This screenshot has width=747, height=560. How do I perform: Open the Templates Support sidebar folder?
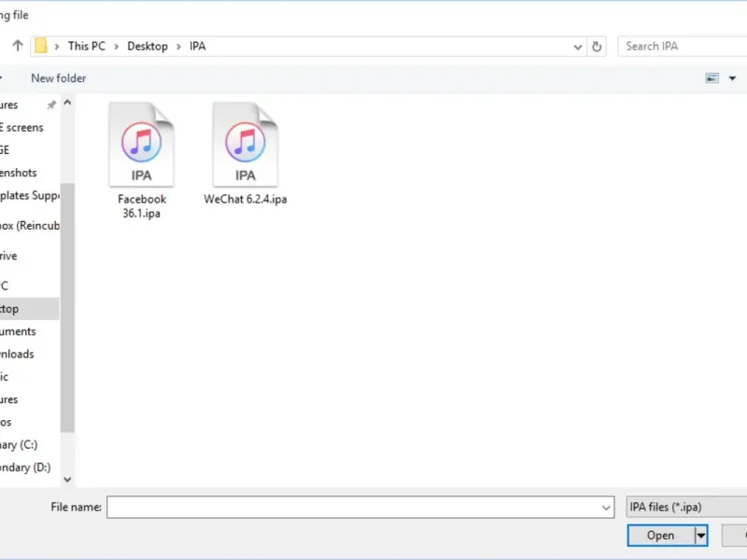[30, 196]
